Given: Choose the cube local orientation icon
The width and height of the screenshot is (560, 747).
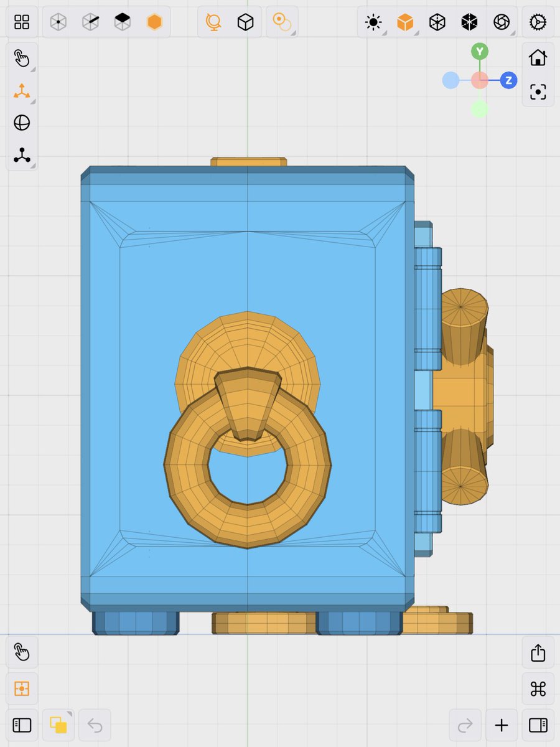Looking at the screenshot, I should (x=246, y=22).
